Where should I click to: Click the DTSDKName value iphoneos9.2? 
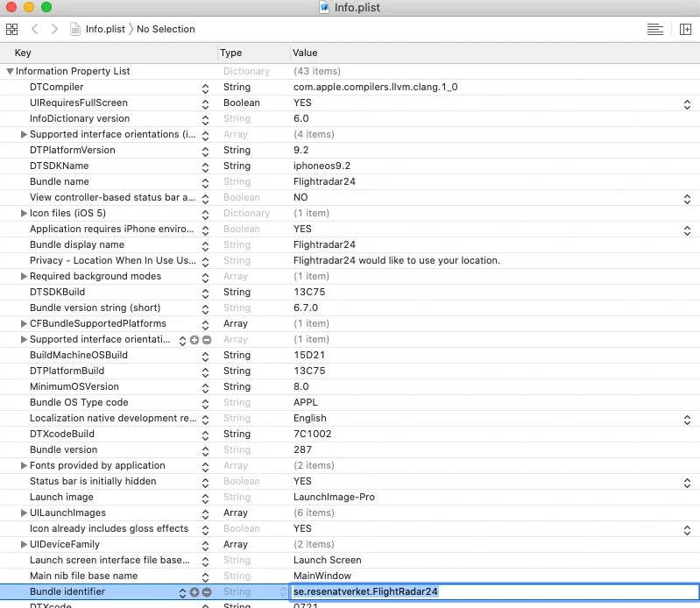tap(322, 166)
